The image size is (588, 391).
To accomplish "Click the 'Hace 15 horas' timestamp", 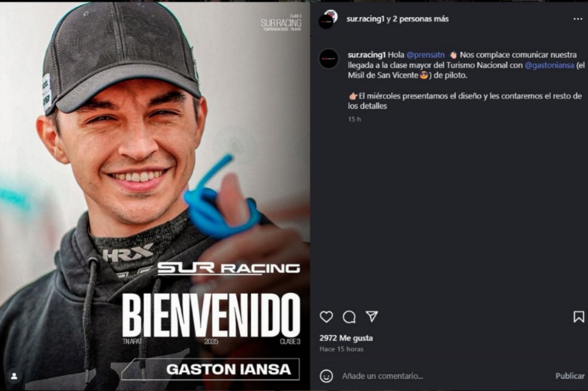I will tap(341, 349).
